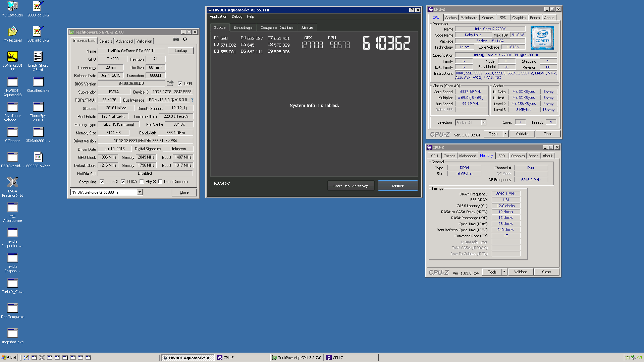Open Validation tab in GPU-Z
This screenshot has height=362, width=644.
(144, 41)
